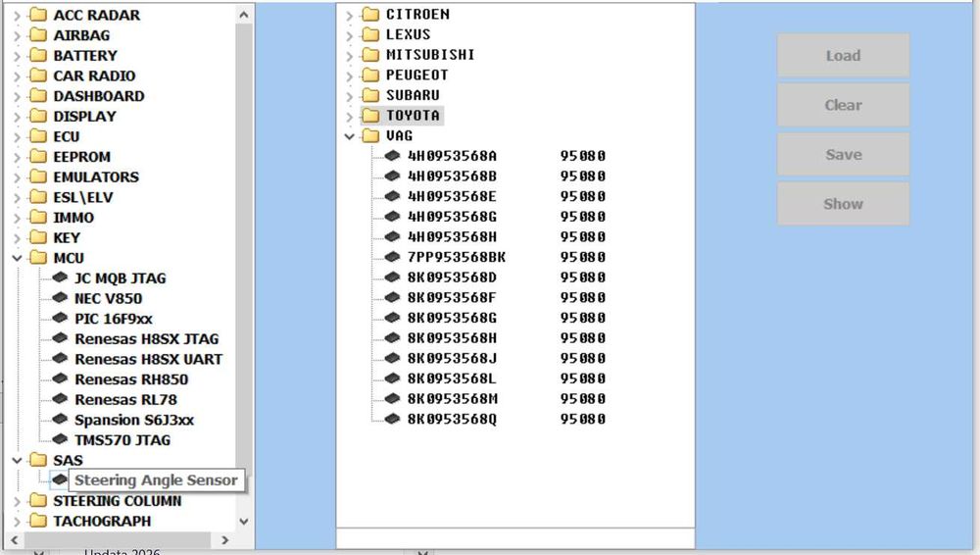Click chip icon for 4H0953568G

tap(392, 216)
